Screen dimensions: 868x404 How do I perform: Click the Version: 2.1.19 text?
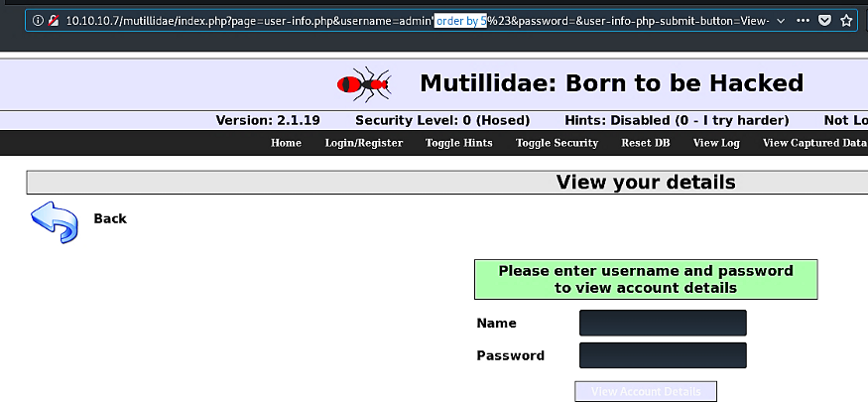(268, 120)
